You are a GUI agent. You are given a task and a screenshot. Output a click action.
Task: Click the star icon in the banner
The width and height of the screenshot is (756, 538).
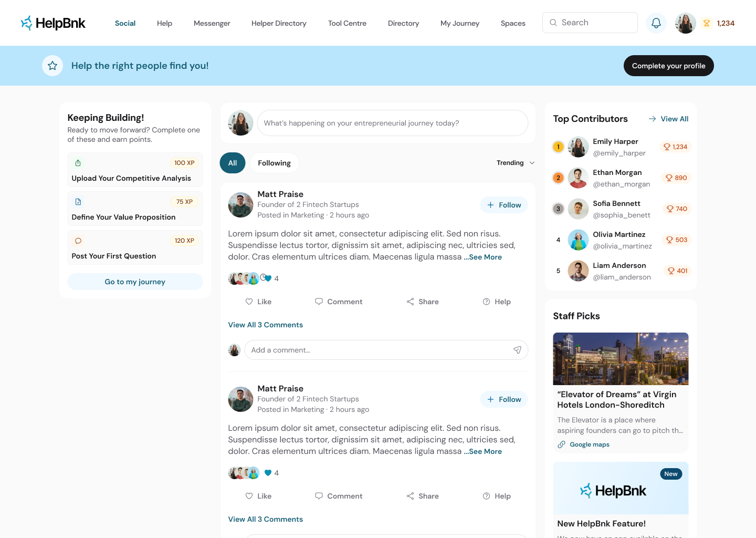click(52, 66)
